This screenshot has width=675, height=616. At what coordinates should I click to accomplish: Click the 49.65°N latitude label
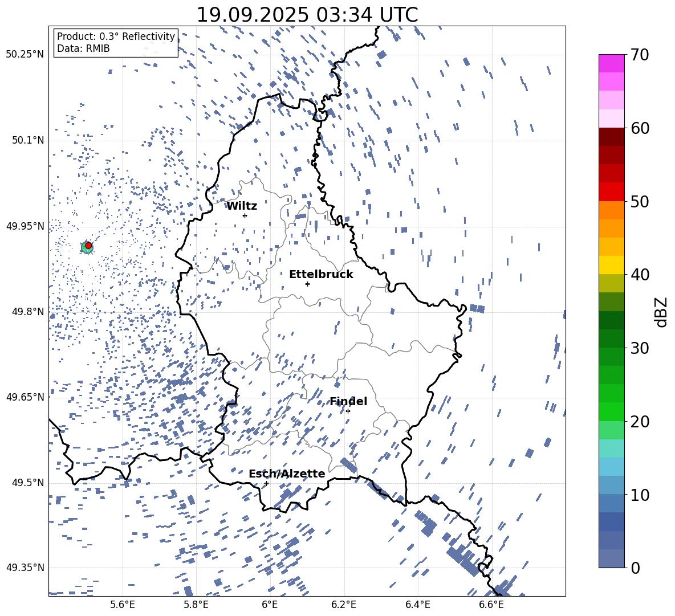(25, 397)
